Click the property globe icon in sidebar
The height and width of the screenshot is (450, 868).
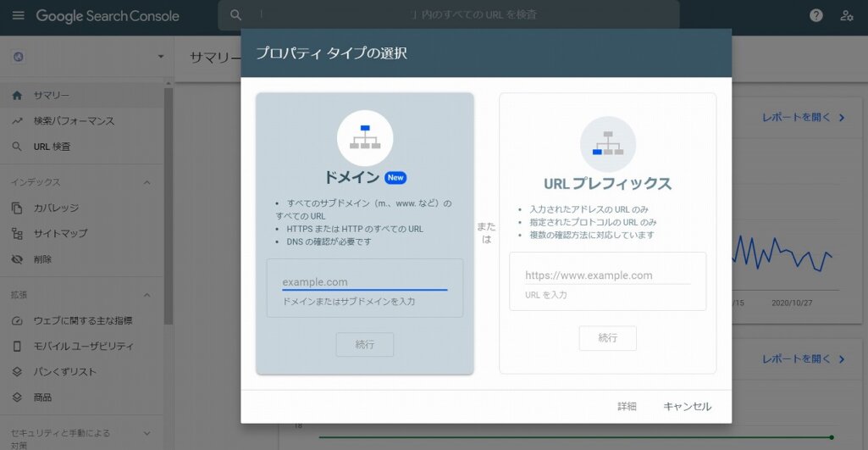pyautogui.click(x=19, y=57)
